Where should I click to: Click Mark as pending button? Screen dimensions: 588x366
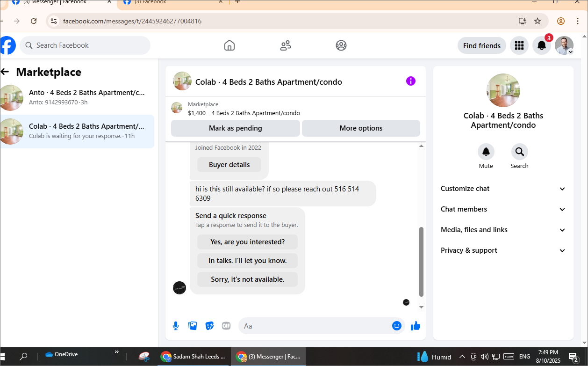click(x=236, y=128)
